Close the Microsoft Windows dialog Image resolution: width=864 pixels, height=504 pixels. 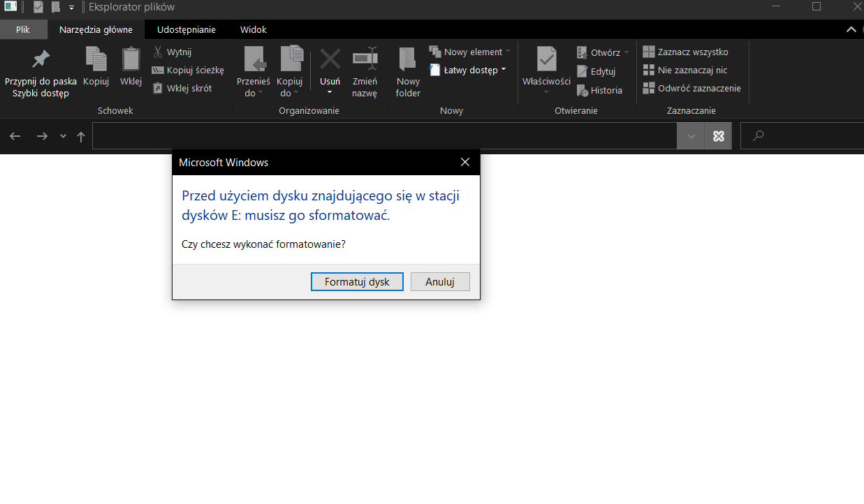click(465, 162)
